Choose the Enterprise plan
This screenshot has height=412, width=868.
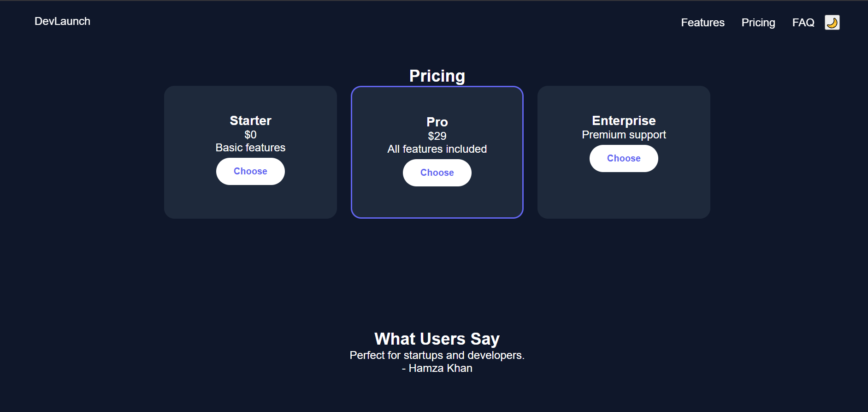click(x=623, y=158)
